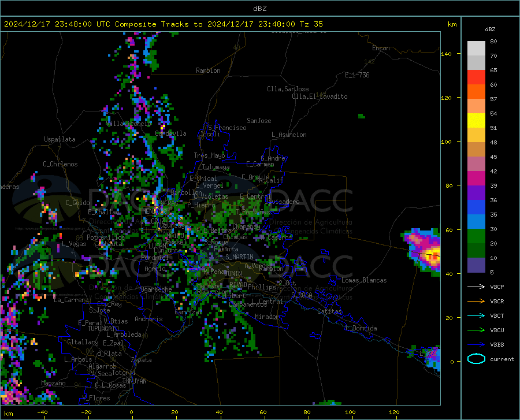Click the white VBCP arrow in legend

pos(476,287)
